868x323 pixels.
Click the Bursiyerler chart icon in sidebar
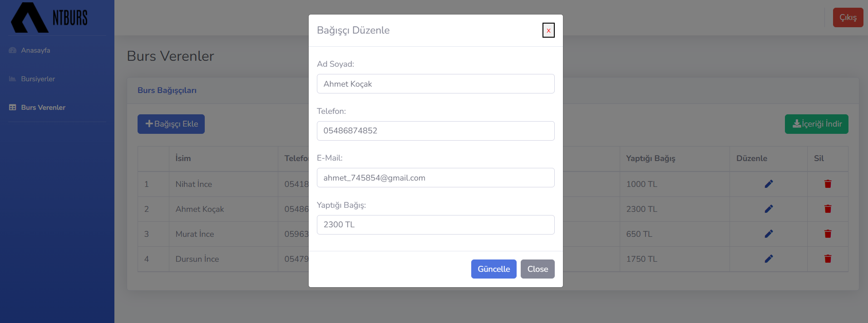click(x=11, y=78)
